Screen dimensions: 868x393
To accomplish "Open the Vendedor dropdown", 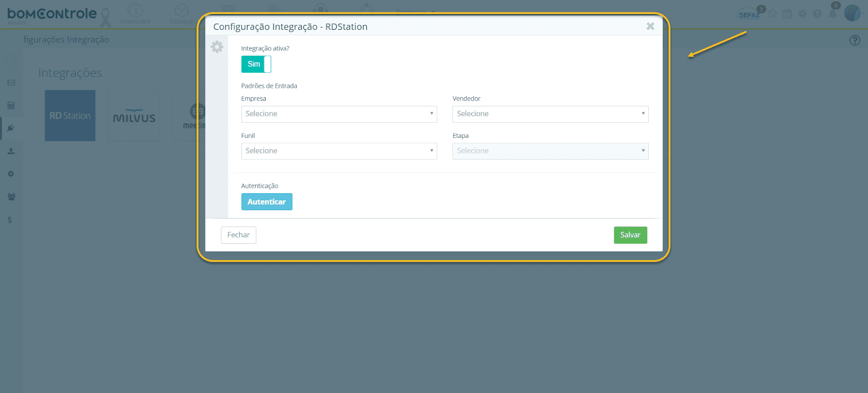I will [551, 114].
